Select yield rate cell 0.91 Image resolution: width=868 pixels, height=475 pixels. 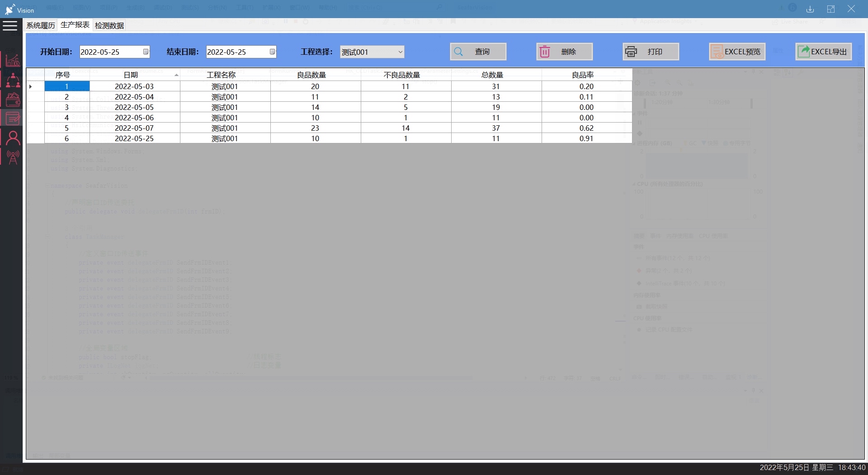(x=586, y=138)
